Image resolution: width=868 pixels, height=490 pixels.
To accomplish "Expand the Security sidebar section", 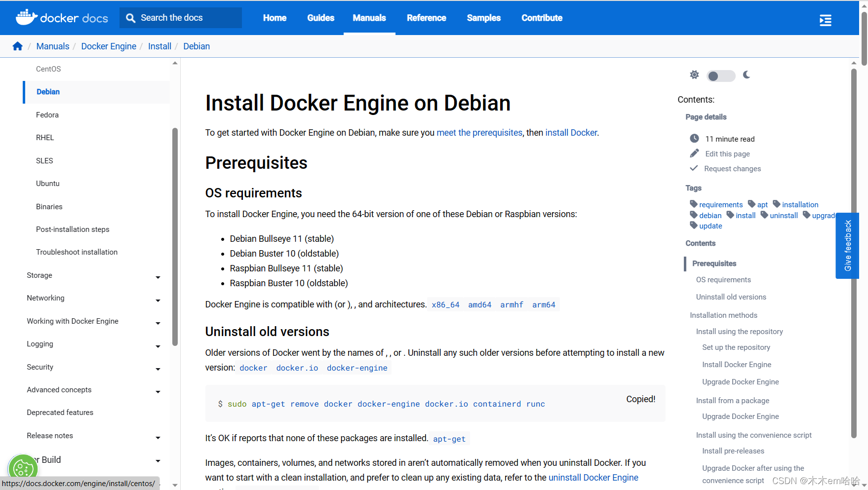I will point(158,369).
